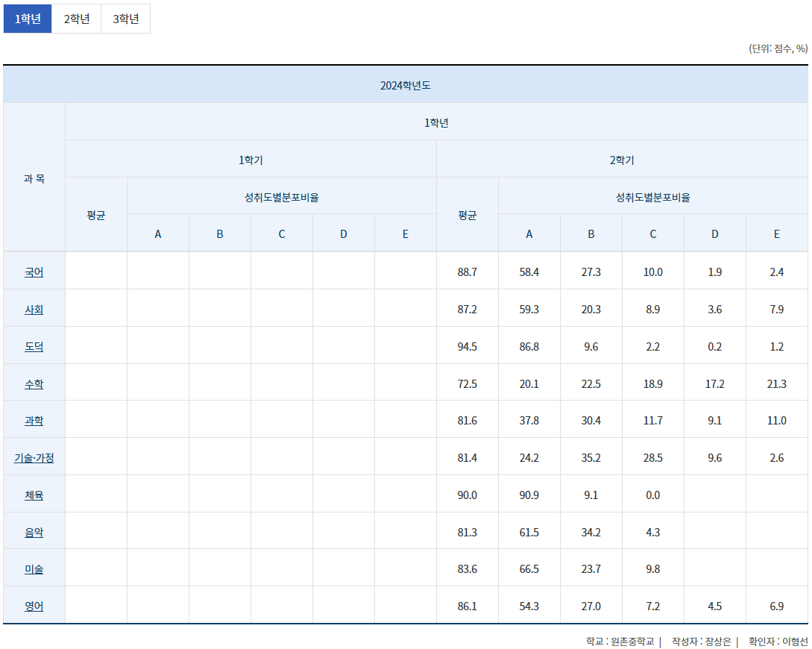Click 과학 A ratio 37.8

pos(529,421)
